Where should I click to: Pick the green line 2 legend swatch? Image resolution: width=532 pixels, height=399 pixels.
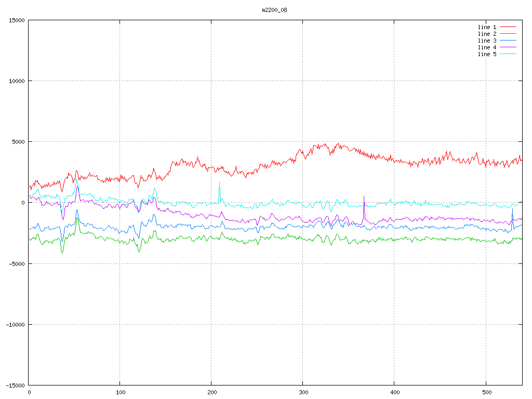pyautogui.click(x=508, y=34)
